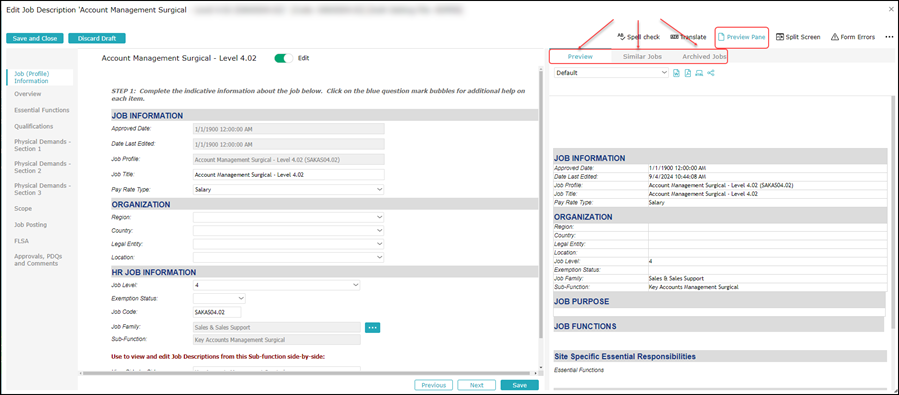Toggle the Preview Pane button
Screen dimensions: 899x395
742,37
